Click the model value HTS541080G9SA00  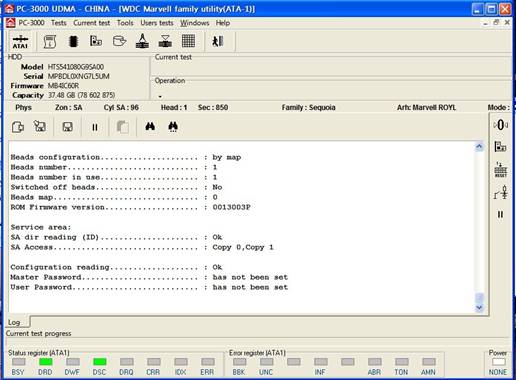(x=76, y=67)
